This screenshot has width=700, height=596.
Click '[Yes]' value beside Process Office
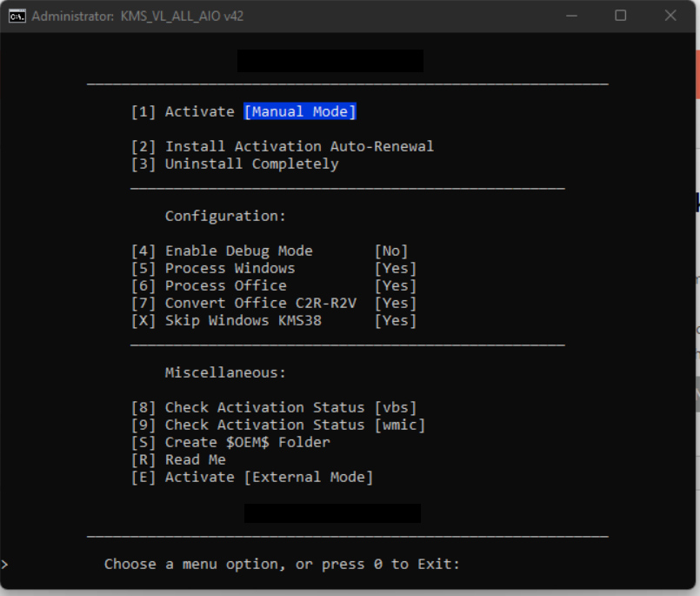pyautogui.click(x=396, y=286)
